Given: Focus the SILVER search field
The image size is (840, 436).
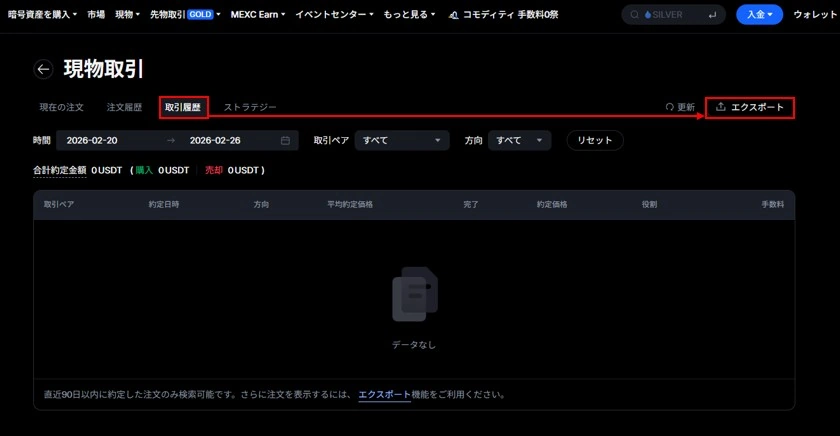Looking at the screenshot, I should point(673,14).
